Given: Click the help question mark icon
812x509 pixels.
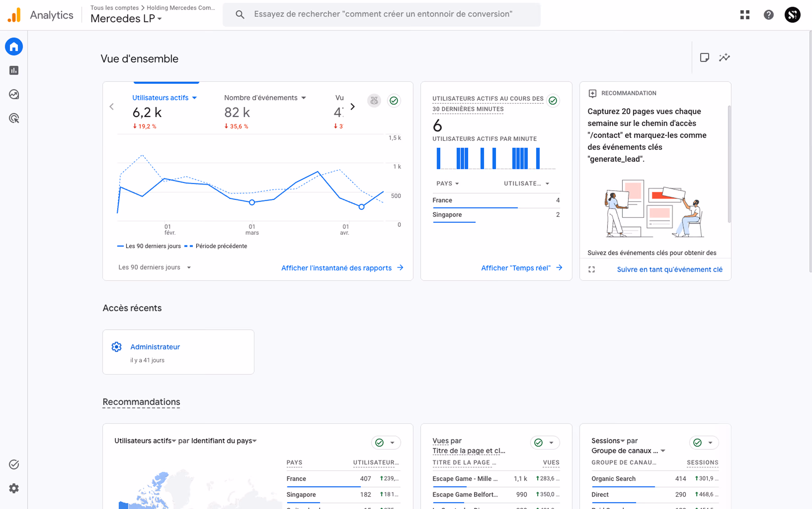Looking at the screenshot, I should [x=768, y=15].
